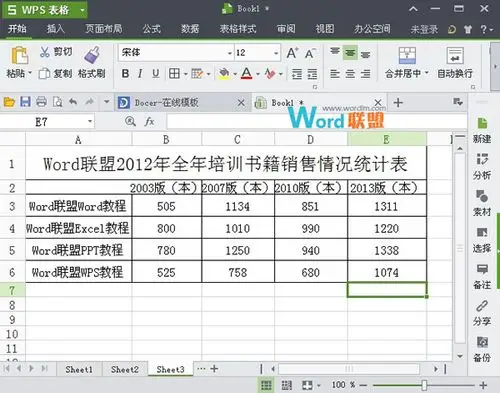500x393 pixels.
Task: Open 备份 sidebar icon
Action: pyautogui.click(x=482, y=350)
